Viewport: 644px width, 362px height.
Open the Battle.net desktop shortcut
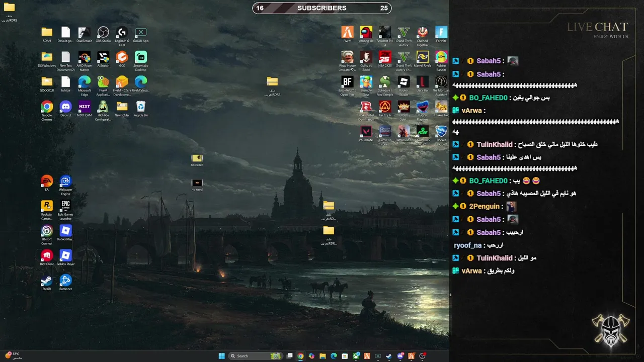tap(65, 282)
